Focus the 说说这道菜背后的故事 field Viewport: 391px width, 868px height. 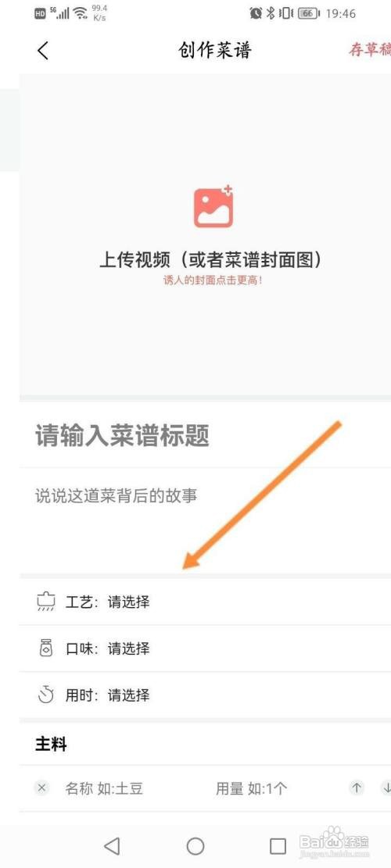click(205, 520)
